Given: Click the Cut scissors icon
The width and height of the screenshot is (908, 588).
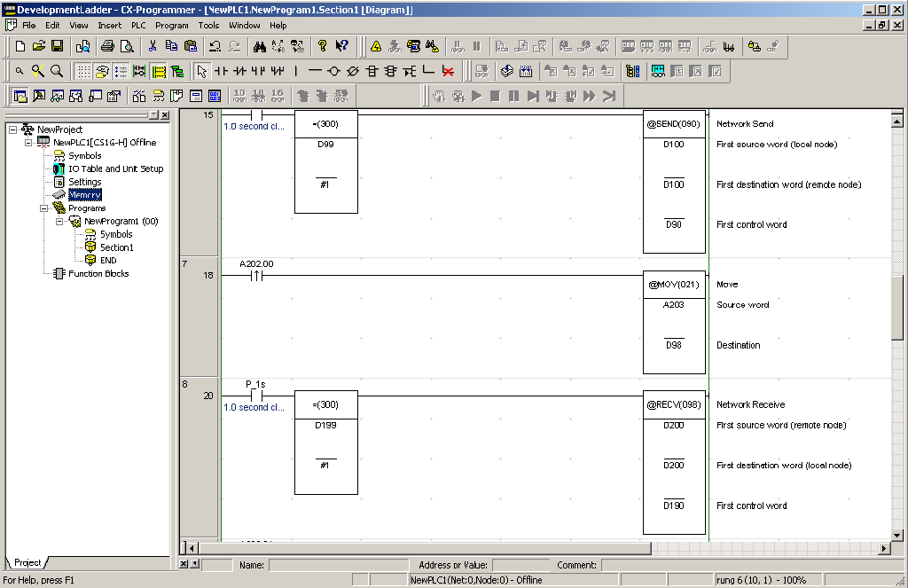Looking at the screenshot, I should [x=153, y=46].
